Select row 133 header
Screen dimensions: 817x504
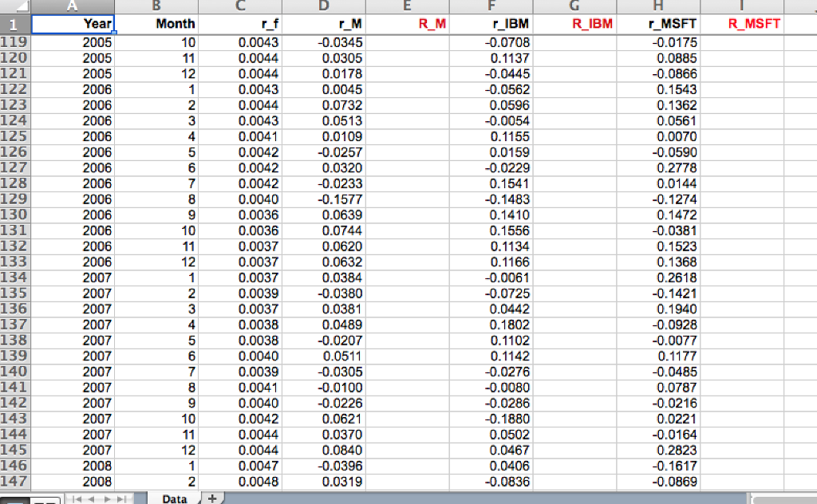(x=15, y=262)
